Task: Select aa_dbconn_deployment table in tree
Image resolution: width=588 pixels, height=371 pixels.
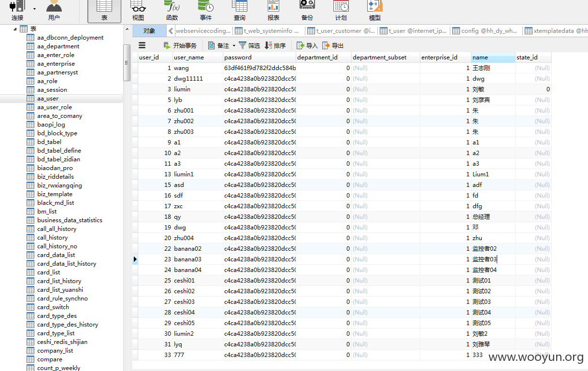Action: (70, 38)
